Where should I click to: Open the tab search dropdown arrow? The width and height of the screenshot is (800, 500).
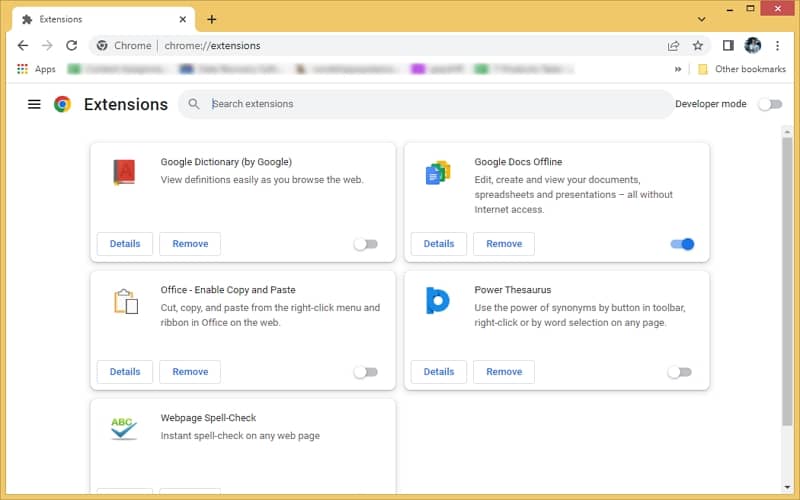[702, 19]
